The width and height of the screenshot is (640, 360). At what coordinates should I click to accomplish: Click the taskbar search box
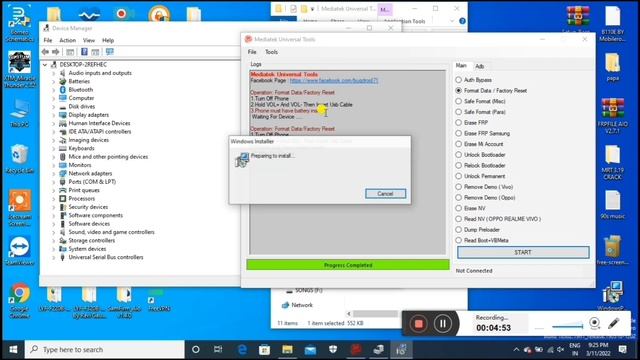[105, 349]
